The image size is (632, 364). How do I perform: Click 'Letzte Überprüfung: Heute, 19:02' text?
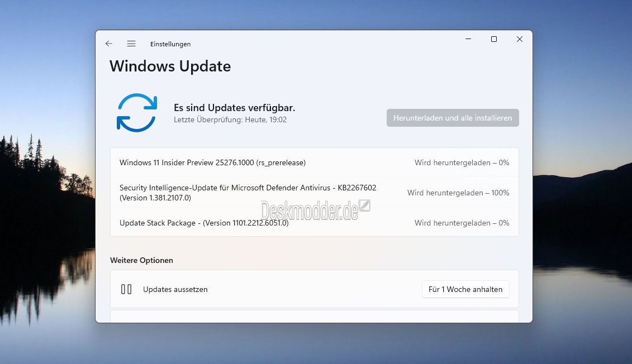click(x=230, y=119)
